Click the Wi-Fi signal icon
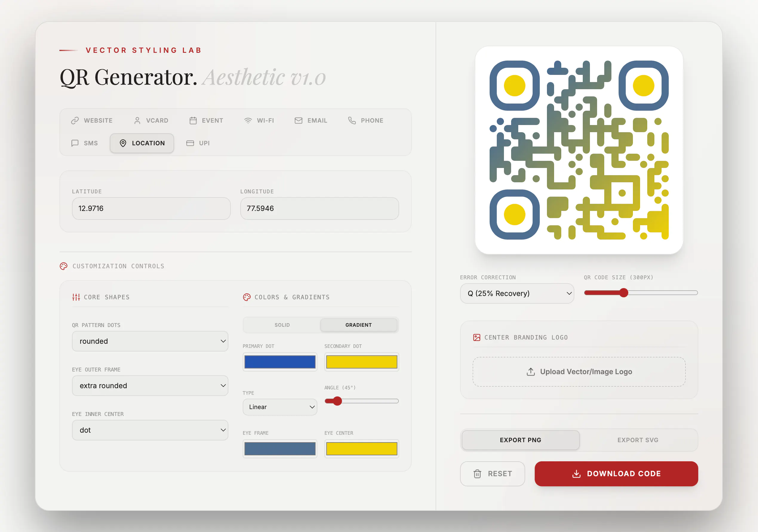The height and width of the screenshot is (532, 758). [248, 121]
